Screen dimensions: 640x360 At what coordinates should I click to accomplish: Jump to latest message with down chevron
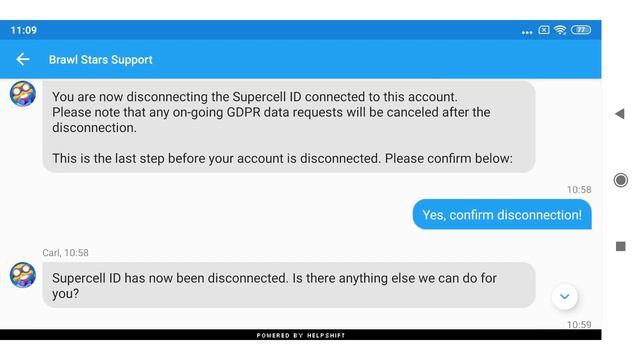[x=564, y=297]
